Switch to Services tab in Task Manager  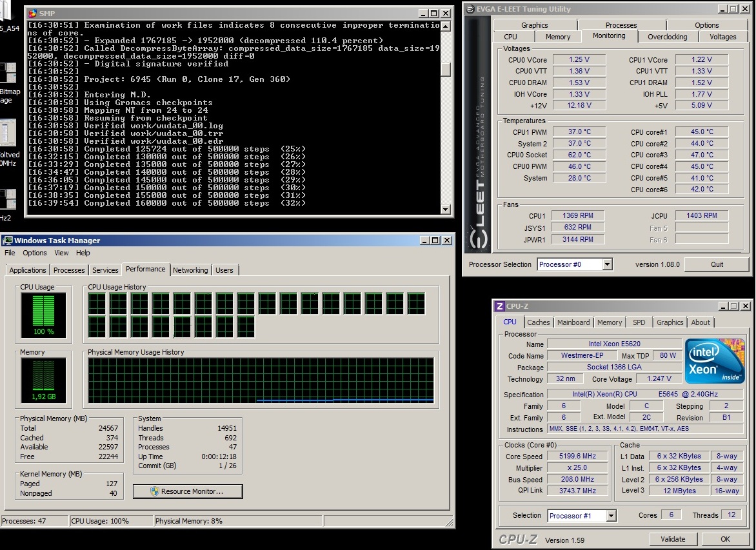(105, 270)
